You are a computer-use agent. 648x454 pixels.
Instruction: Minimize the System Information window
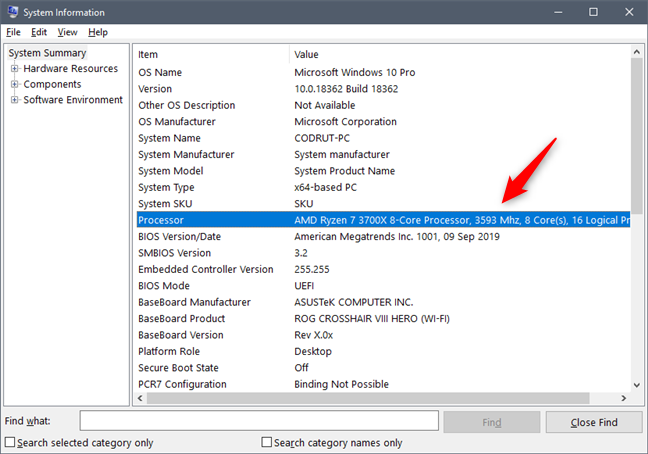pos(558,12)
